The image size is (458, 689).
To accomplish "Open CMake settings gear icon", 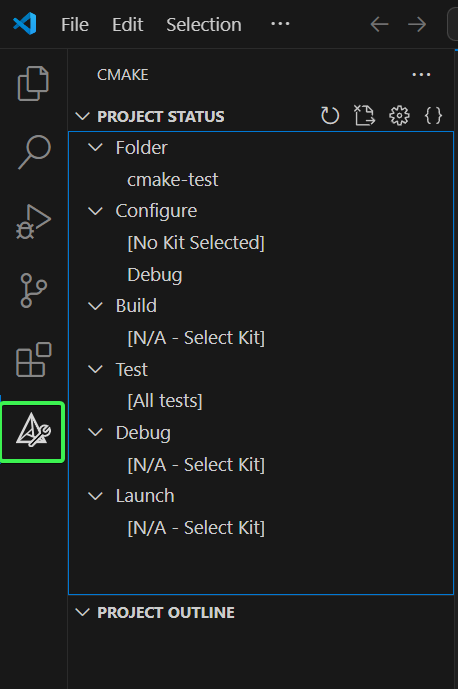I will [x=399, y=116].
